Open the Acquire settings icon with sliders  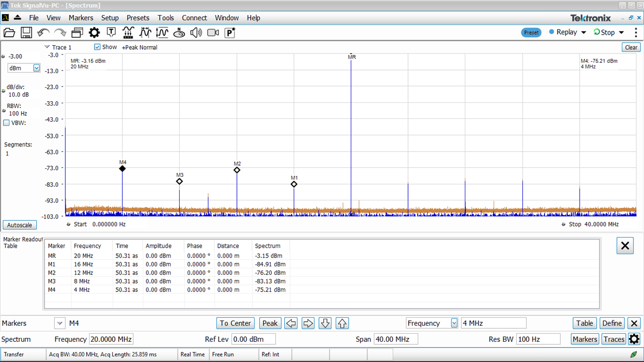click(128, 33)
